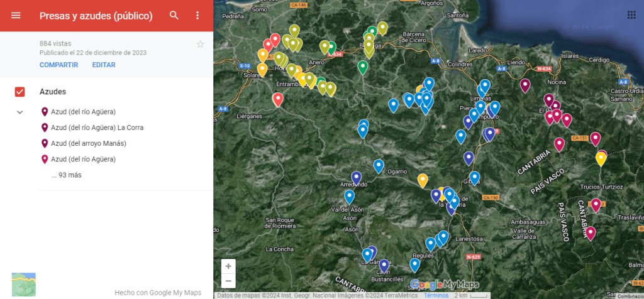Expand the '... 93 más' list
The width and height of the screenshot is (644, 299).
pyautogui.click(x=66, y=175)
